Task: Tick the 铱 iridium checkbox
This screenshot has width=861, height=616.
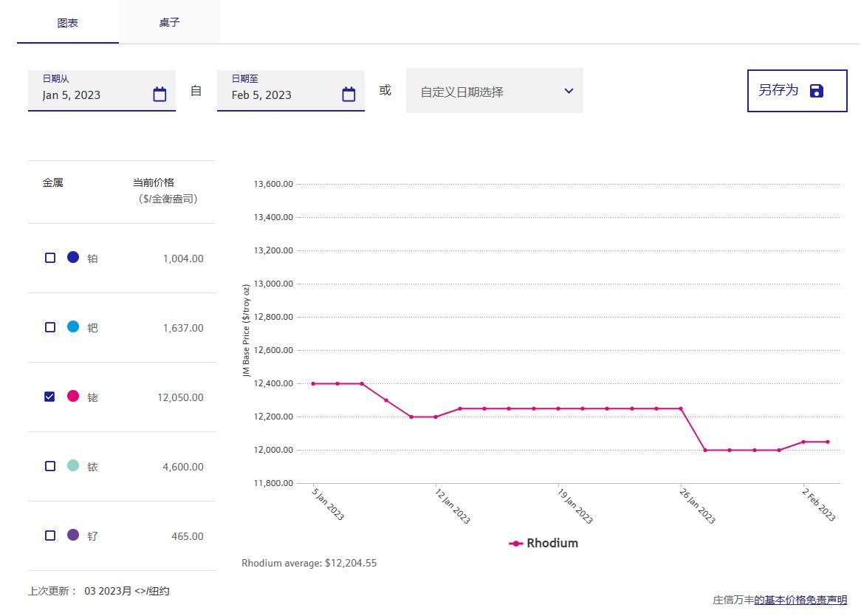Action: (x=50, y=466)
